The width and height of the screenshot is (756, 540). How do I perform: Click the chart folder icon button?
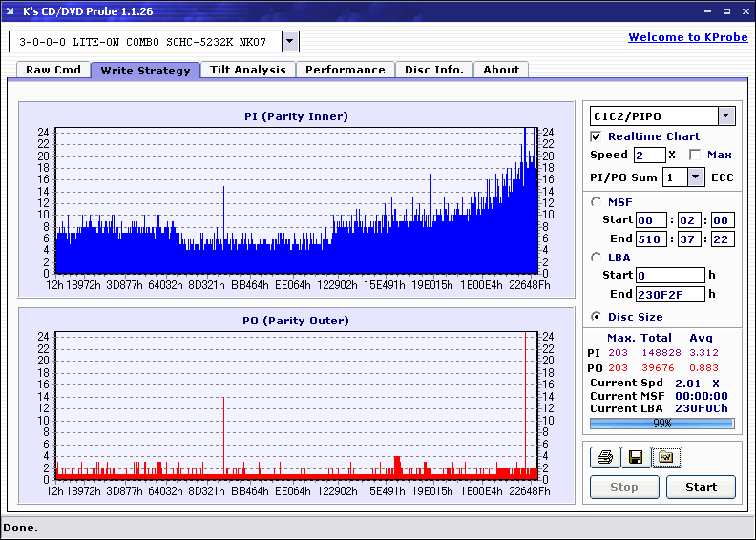[666, 458]
